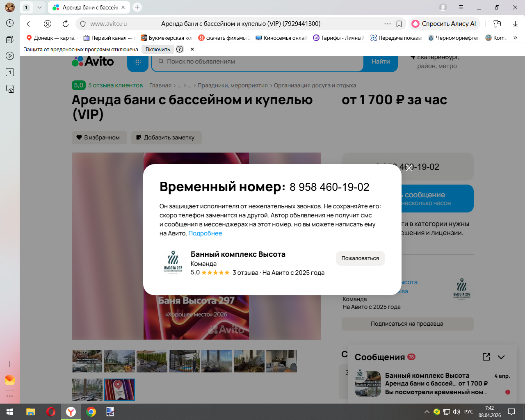This screenshot has width=525, height=420.
Task: Select first gallery thumbnail
Action: pos(87,361)
